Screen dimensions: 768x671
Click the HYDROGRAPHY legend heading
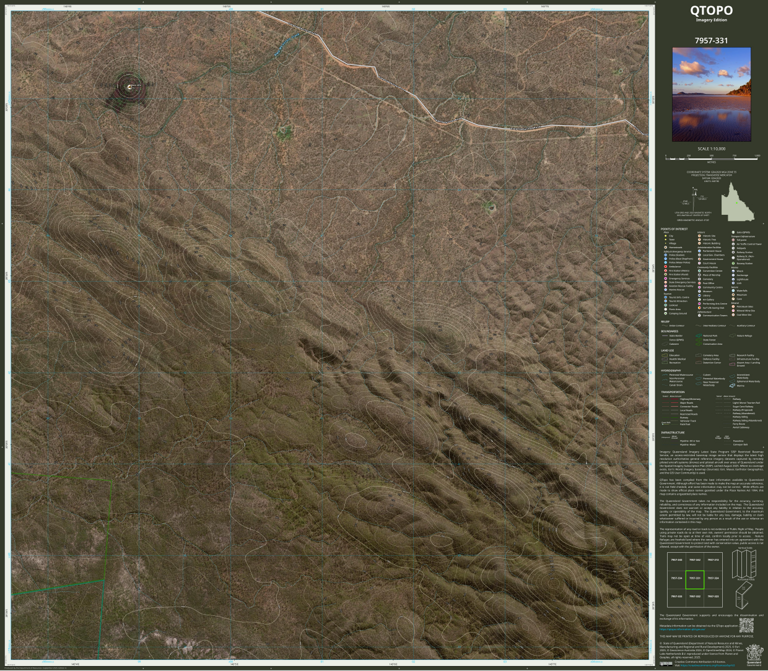click(671, 371)
